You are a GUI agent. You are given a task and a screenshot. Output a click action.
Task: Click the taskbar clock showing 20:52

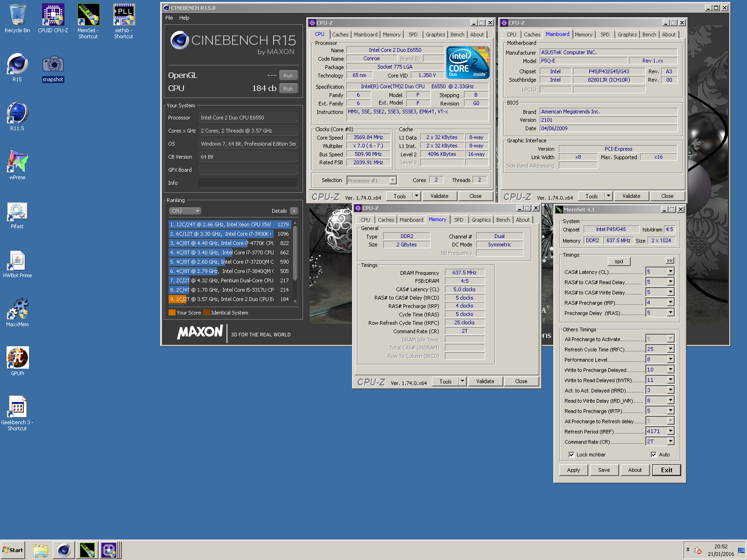721,546
